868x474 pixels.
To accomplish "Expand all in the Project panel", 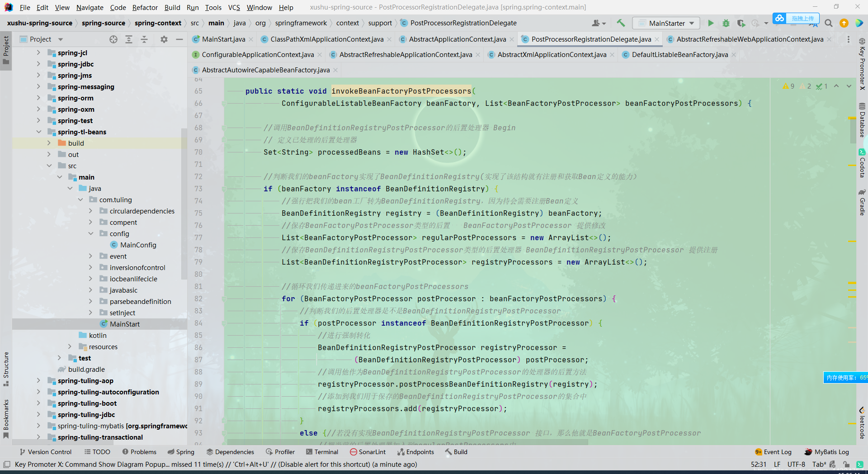I will point(129,39).
